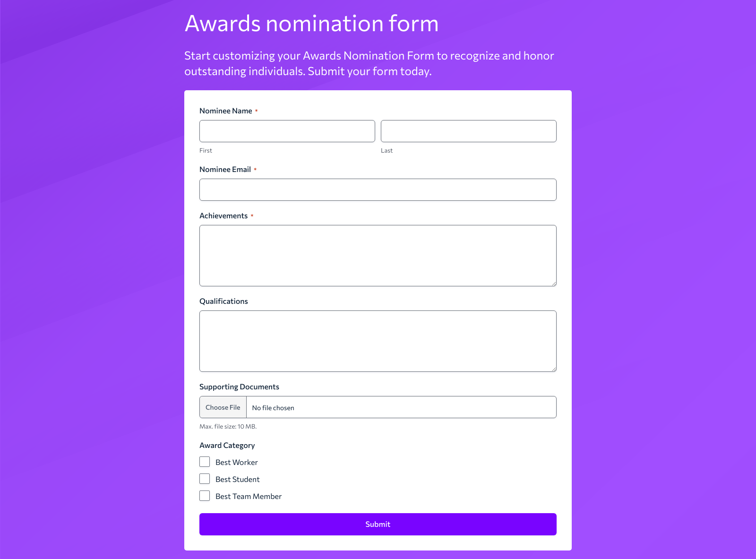Image resolution: width=756 pixels, height=559 pixels.
Task: Select the Nominee Email text box
Action: [x=378, y=189]
